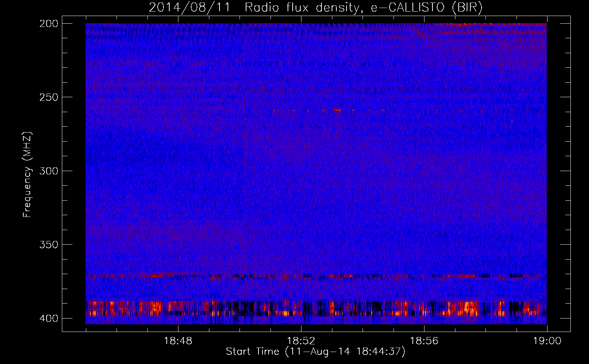589x364 pixels.
Task: Click the 250 frequency tick label
Action: (48, 97)
